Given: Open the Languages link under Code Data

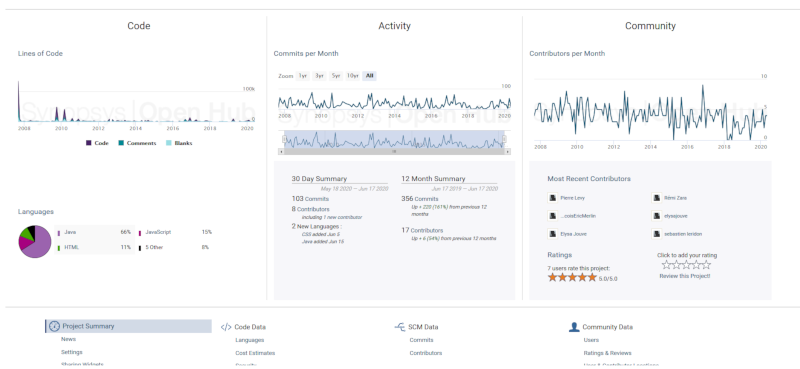Looking at the screenshot, I should point(249,340).
